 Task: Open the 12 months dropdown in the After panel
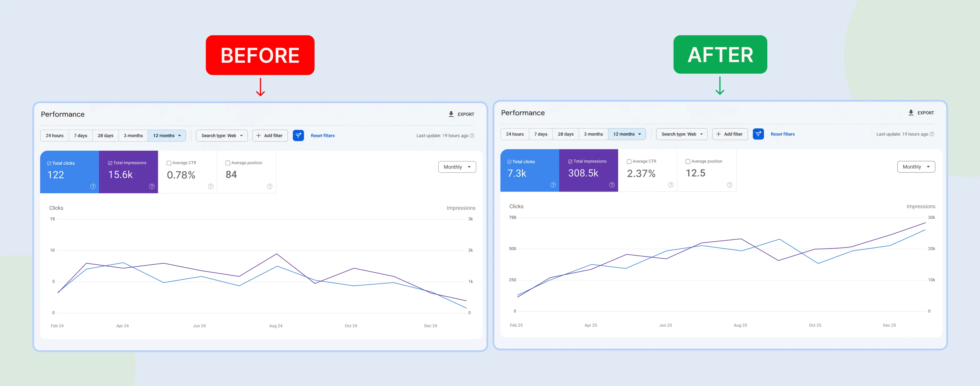627,134
